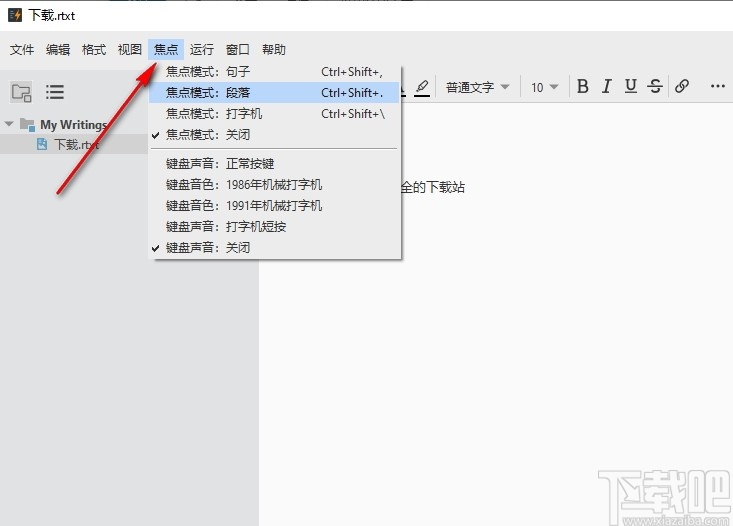The height and width of the screenshot is (526, 733).
Task: Select 键盘音色: 1991年机械打字机
Action: click(x=275, y=206)
